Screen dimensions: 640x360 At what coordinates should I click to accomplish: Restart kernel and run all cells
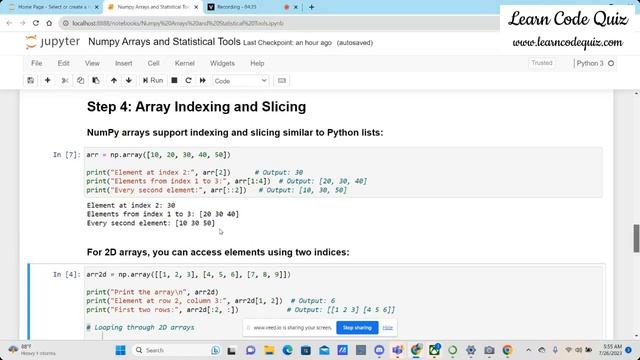[203, 81]
